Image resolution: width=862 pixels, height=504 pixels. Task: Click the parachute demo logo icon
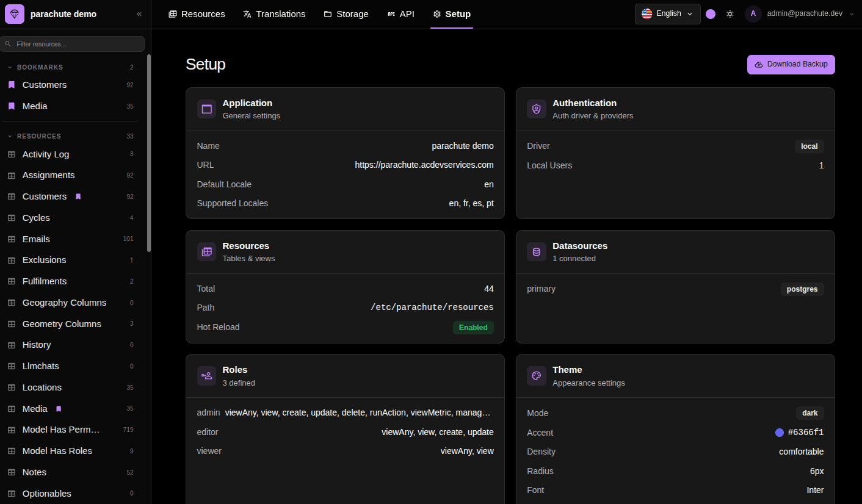coord(15,14)
